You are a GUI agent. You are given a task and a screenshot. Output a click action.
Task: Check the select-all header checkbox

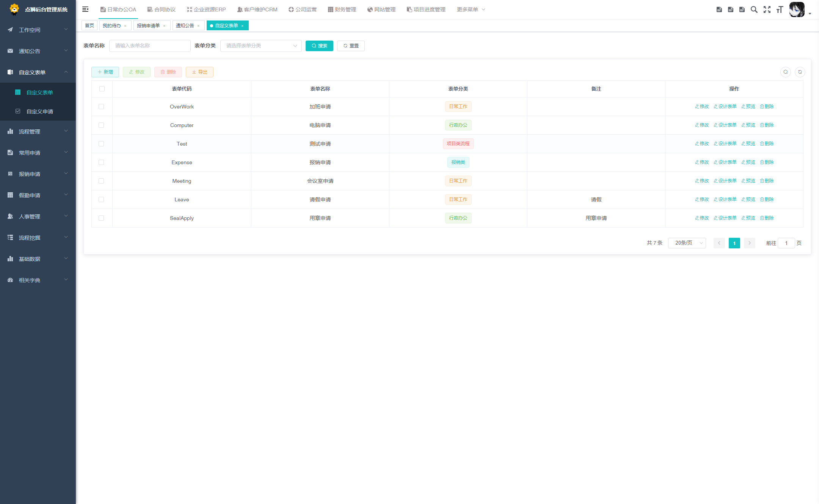[x=102, y=89]
